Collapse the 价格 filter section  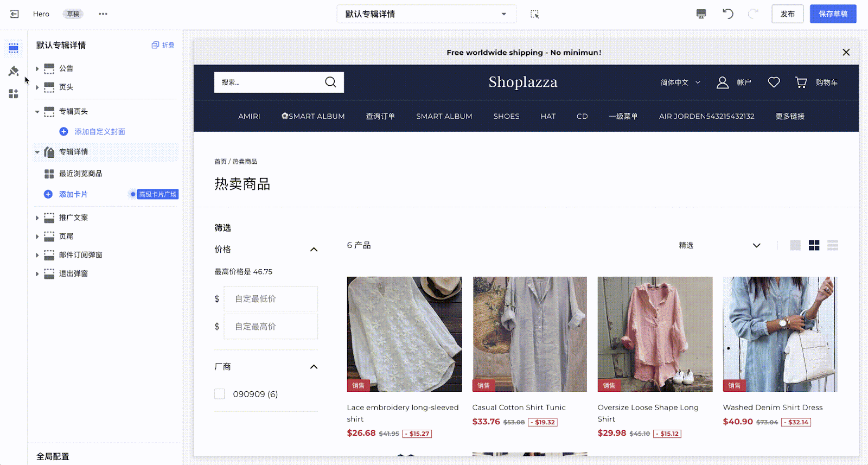coord(314,250)
